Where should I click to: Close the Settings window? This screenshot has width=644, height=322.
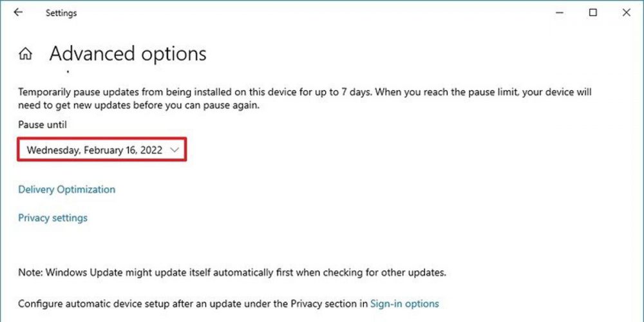click(x=627, y=12)
